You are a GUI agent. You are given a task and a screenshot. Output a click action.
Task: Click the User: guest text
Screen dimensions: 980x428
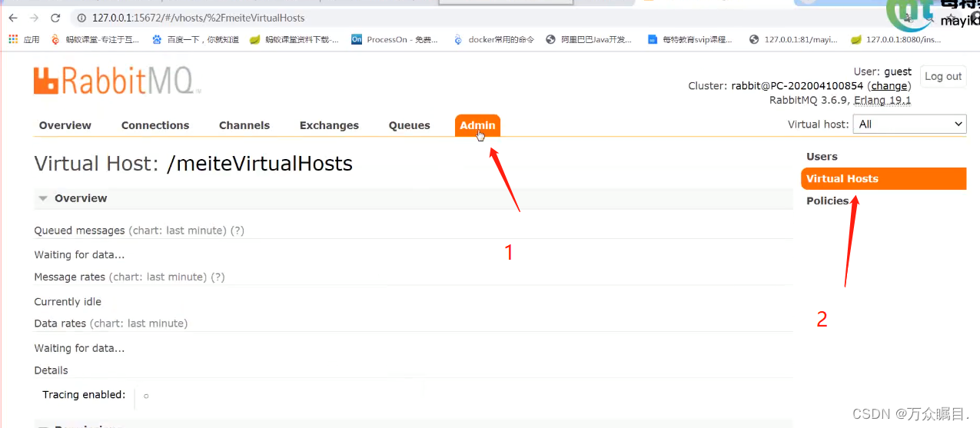click(882, 71)
